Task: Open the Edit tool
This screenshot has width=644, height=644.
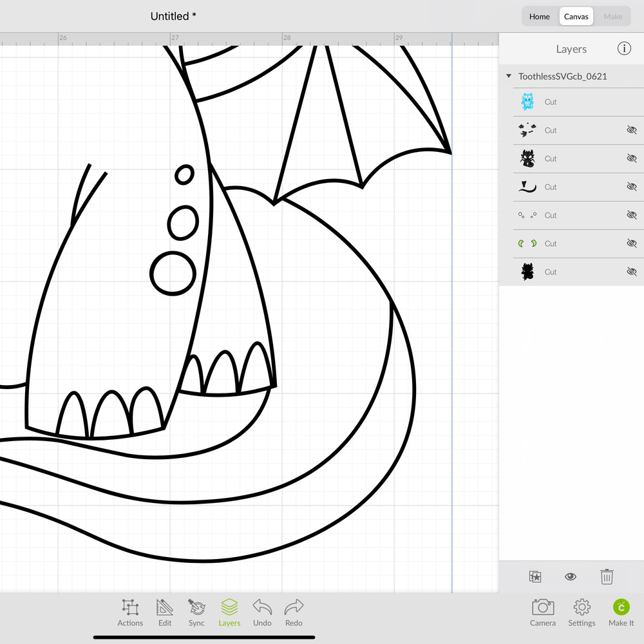Action: point(165,612)
